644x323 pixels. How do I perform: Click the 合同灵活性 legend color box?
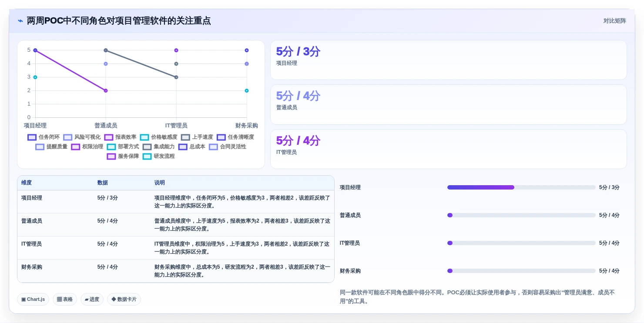[x=213, y=147]
